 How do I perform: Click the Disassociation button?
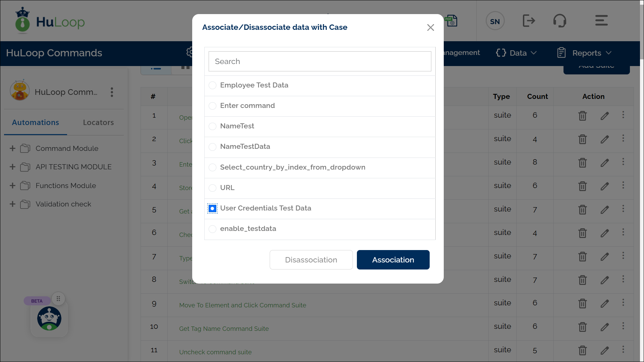coord(311,260)
